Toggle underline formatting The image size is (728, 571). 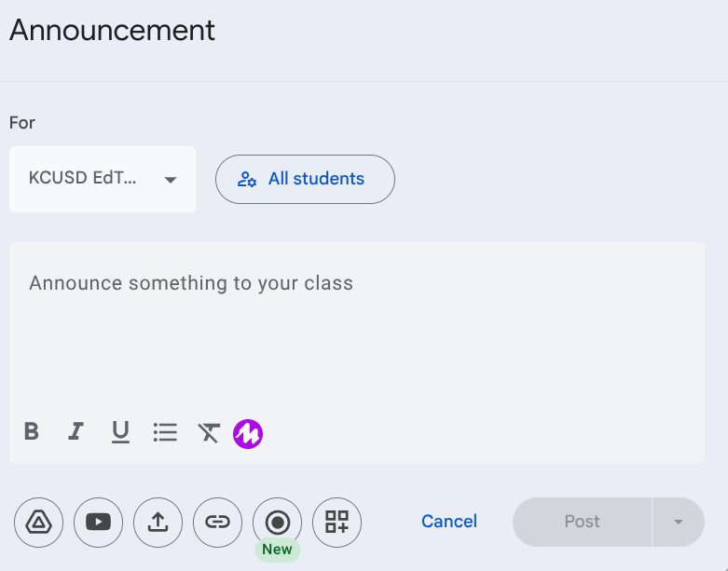pos(120,432)
